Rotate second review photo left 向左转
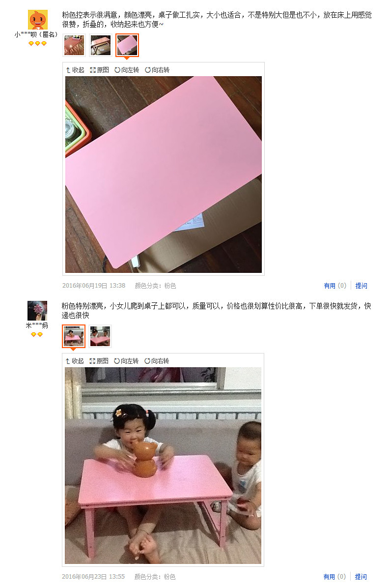 [x=126, y=361]
